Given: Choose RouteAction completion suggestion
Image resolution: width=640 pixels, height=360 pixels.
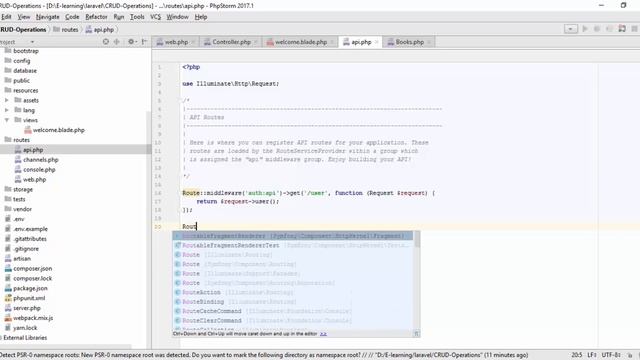Looking at the screenshot, I should point(293,292).
